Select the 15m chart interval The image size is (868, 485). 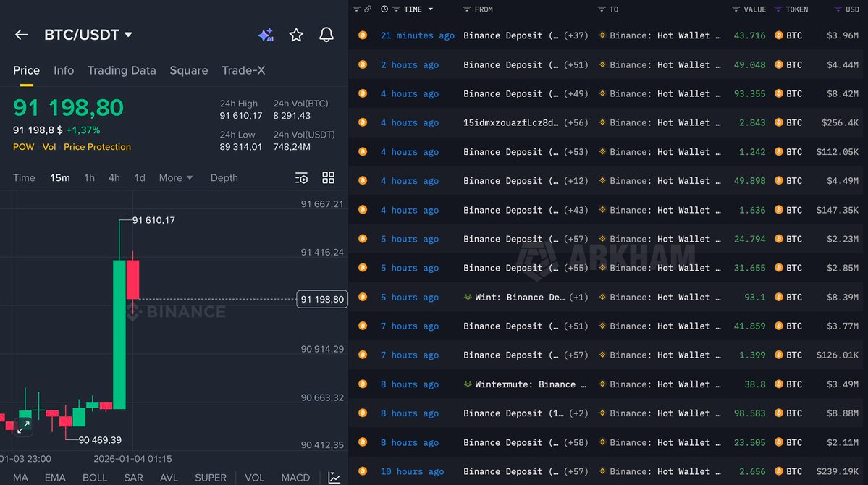(x=60, y=178)
